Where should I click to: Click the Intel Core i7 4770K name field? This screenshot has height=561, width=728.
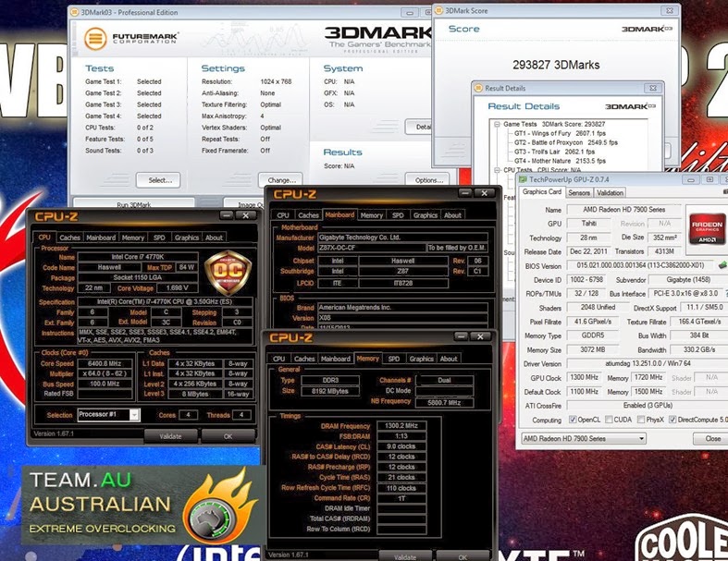[x=138, y=257]
